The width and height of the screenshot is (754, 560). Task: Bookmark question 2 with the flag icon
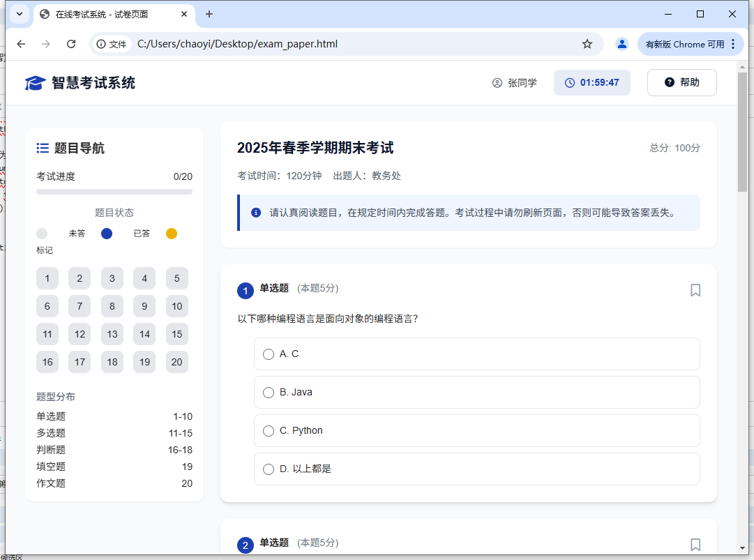695,545
